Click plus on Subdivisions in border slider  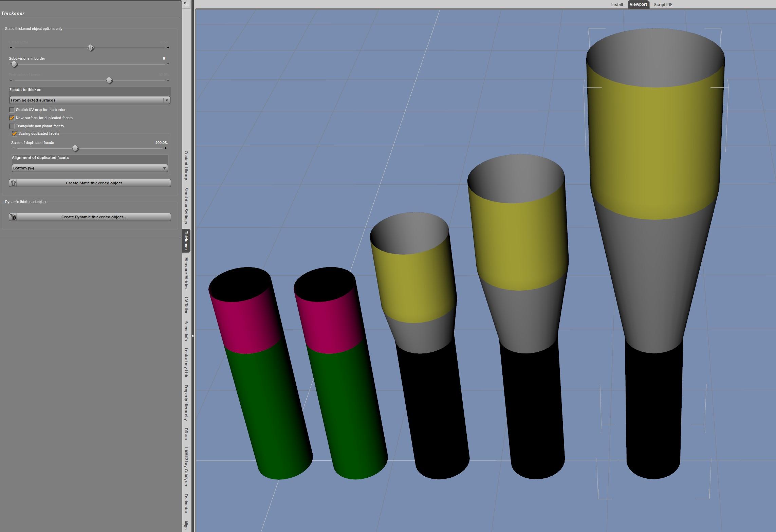(168, 64)
